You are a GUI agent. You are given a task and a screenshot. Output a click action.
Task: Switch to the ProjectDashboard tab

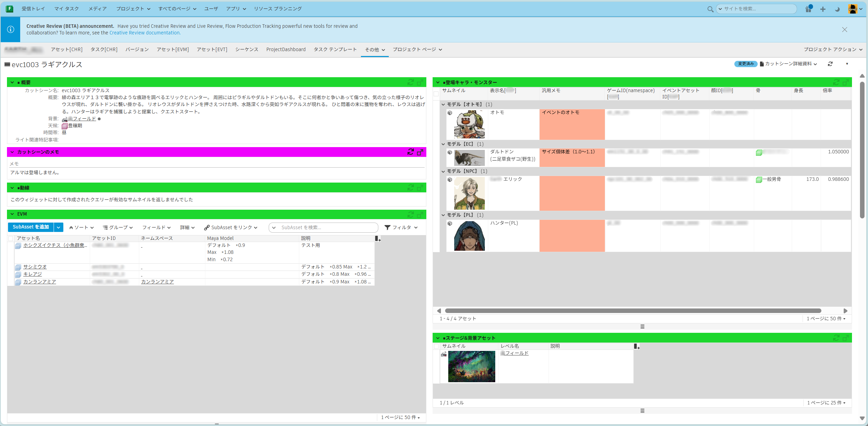pos(286,49)
